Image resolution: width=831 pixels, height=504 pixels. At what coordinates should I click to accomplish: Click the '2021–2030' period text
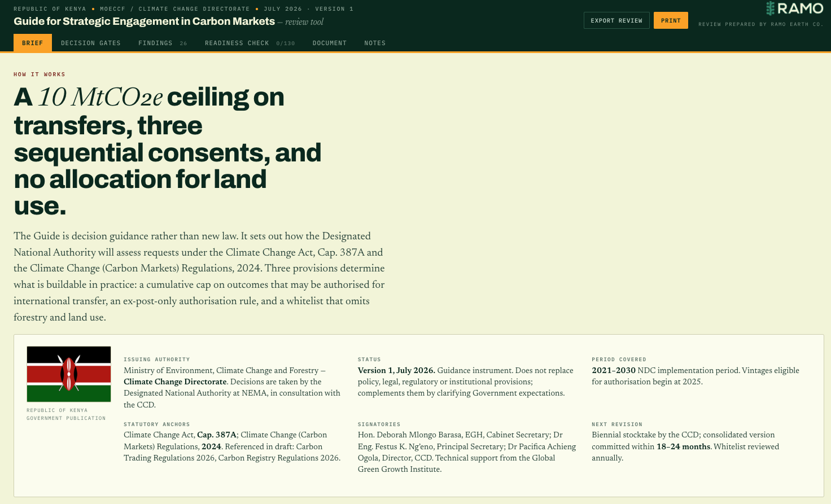pyautogui.click(x=614, y=371)
